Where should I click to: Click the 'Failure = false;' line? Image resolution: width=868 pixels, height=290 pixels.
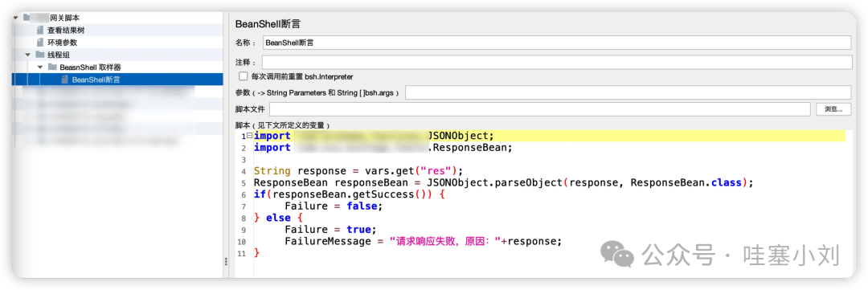point(334,207)
